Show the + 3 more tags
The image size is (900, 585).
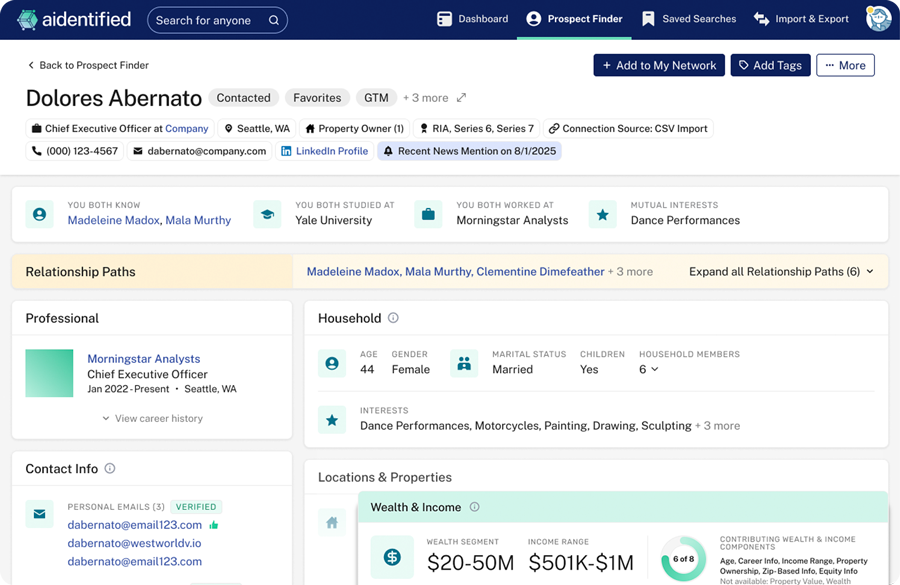425,98
